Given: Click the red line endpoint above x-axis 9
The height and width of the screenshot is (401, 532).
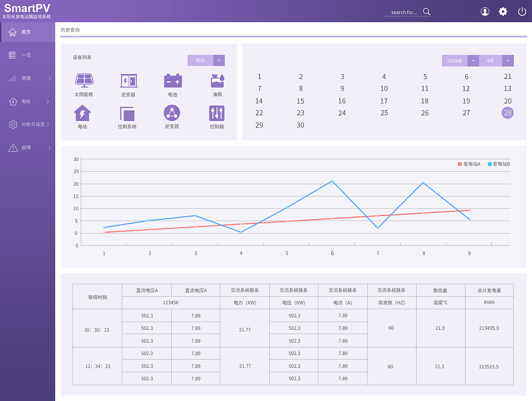Looking at the screenshot, I should (470, 210).
